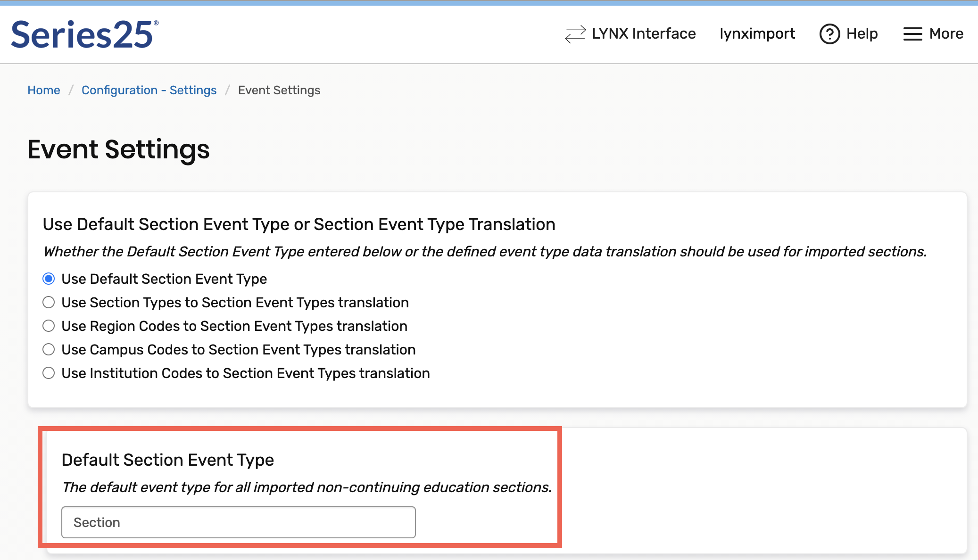Screen dimensions: 978x560
Task: Go to Home breadcrumb link
Action: (44, 90)
